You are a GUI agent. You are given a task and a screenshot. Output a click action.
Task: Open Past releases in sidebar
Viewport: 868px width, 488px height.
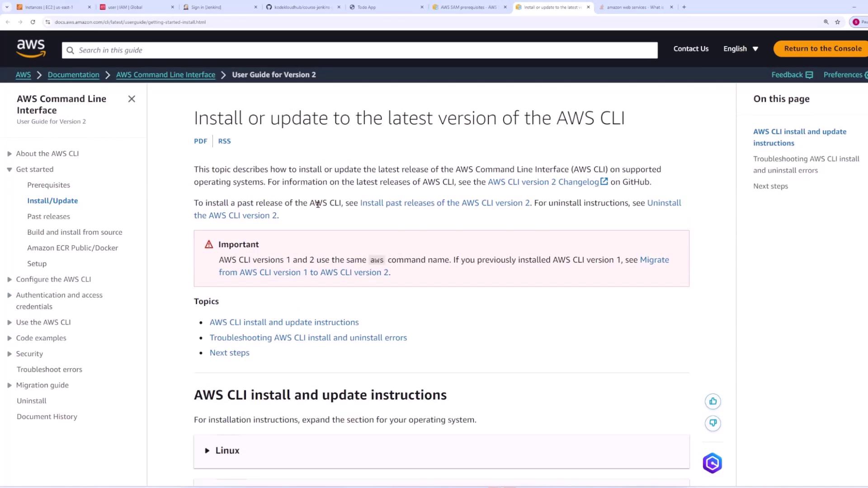tap(48, 216)
